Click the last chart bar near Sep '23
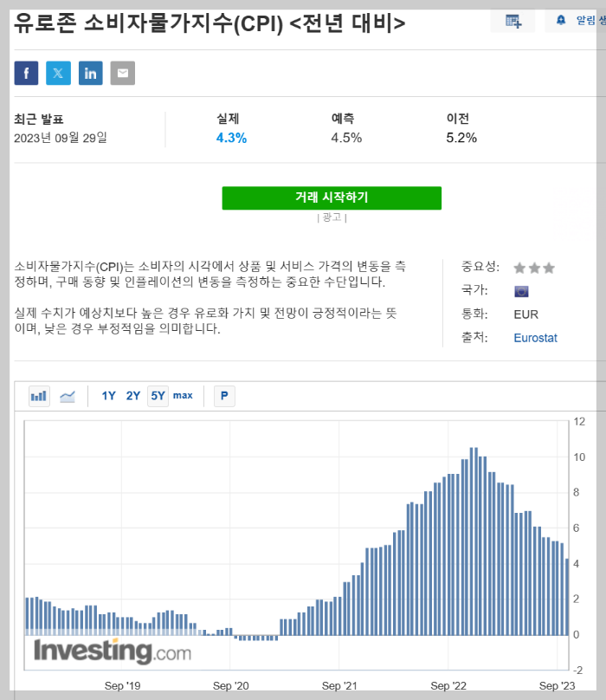This screenshot has height=700, width=606. point(567,597)
